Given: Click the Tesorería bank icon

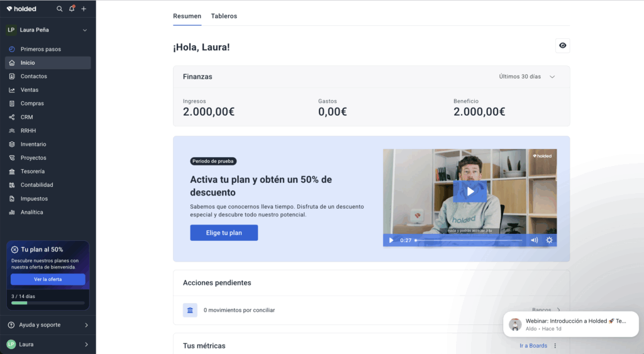Looking at the screenshot, I should pyautogui.click(x=12, y=171).
